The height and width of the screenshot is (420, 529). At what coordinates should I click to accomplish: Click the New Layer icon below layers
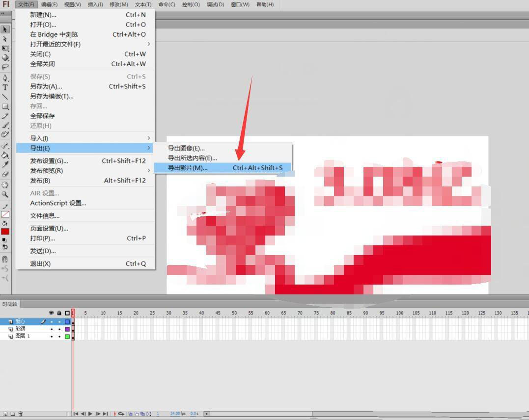(x=5, y=414)
